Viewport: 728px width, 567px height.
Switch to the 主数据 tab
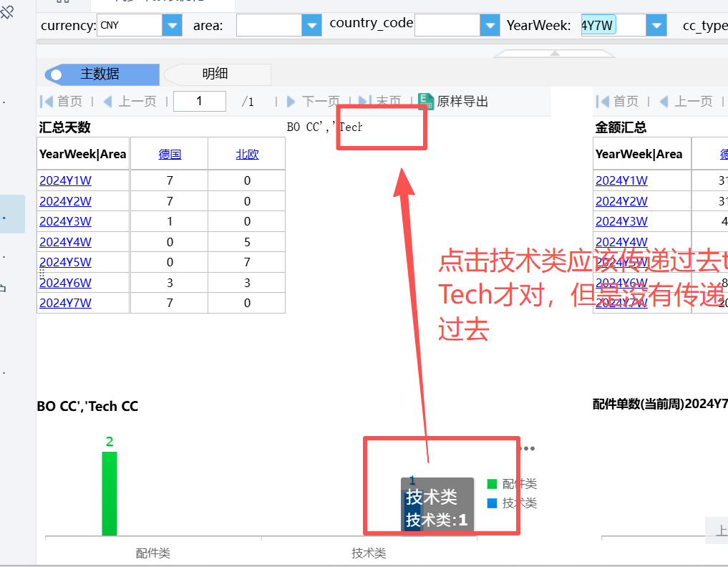102,74
